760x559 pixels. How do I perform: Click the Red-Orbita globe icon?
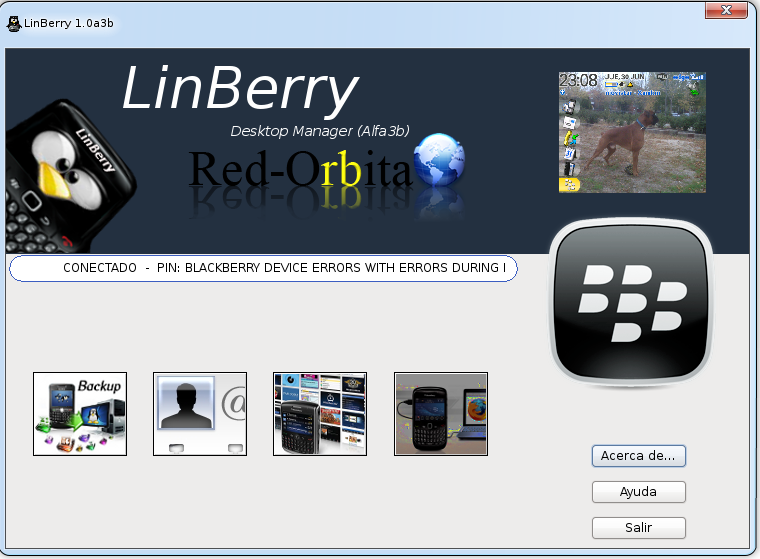[x=439, y=160]
